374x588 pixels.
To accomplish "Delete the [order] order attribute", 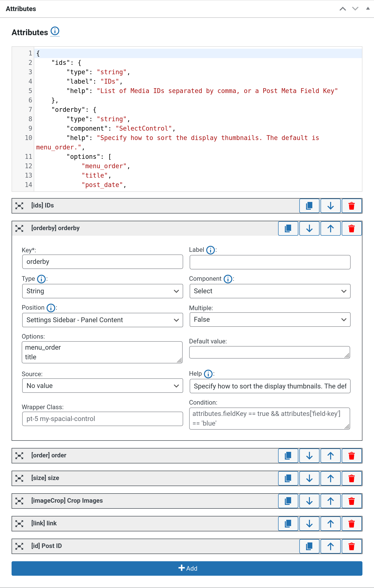I will tap(352, 456).
